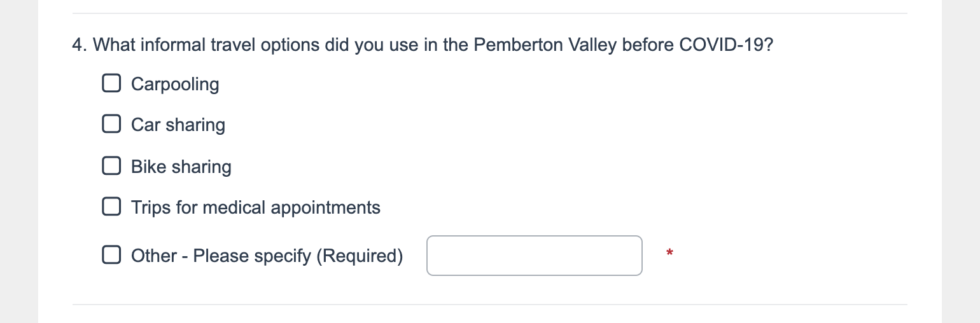Click the word COVID-19 in the question
The height and width of the screenshot is (323, 980).
[x=725, y=46]
